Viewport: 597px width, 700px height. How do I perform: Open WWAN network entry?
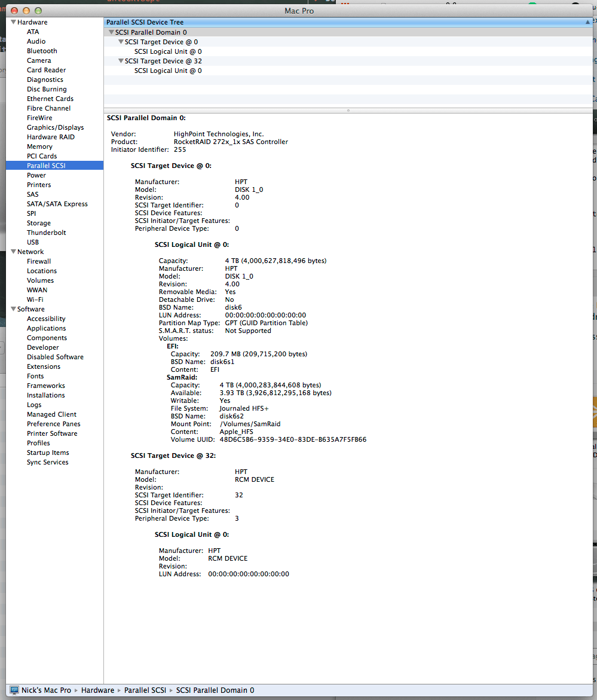tap(37, 290)
